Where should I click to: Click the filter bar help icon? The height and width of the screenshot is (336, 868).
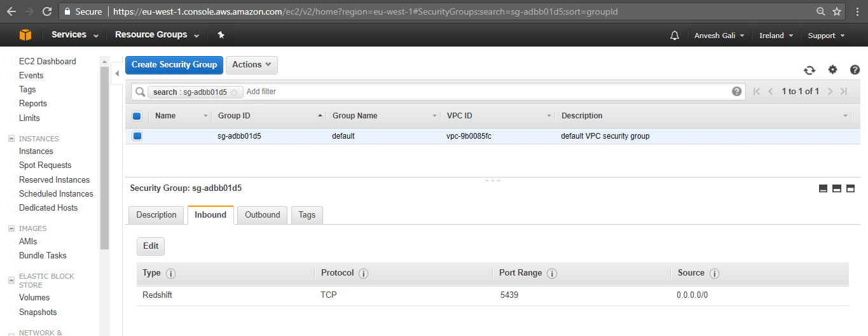click(x=737, y=92)
